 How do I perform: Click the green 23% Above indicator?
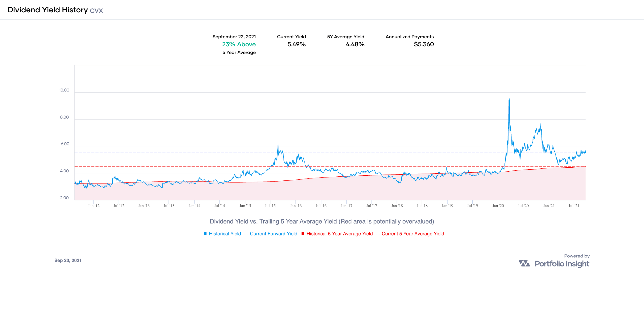(239, 44)
